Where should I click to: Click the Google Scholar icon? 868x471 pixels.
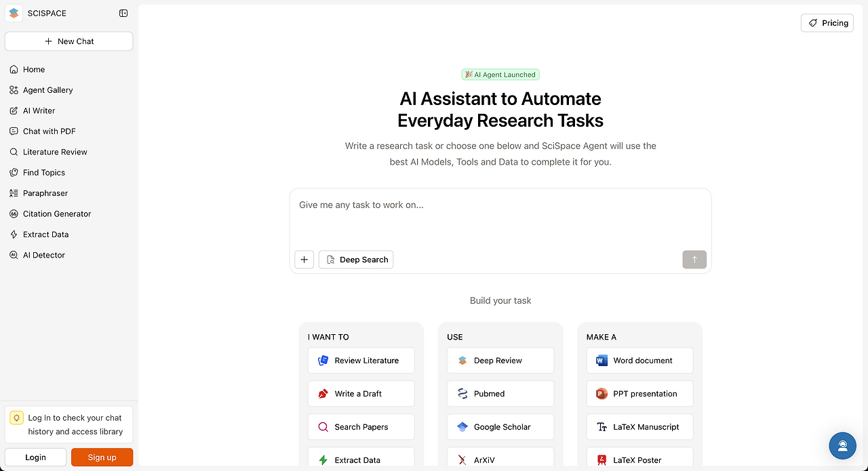coord(462,427)
